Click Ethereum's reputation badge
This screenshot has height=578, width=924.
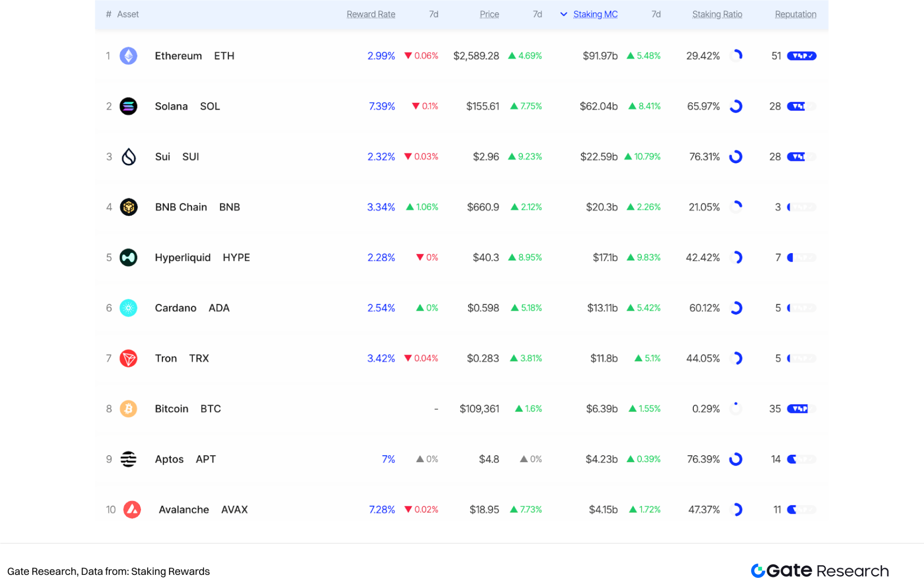pyautogui.click(x=802, y=56)
